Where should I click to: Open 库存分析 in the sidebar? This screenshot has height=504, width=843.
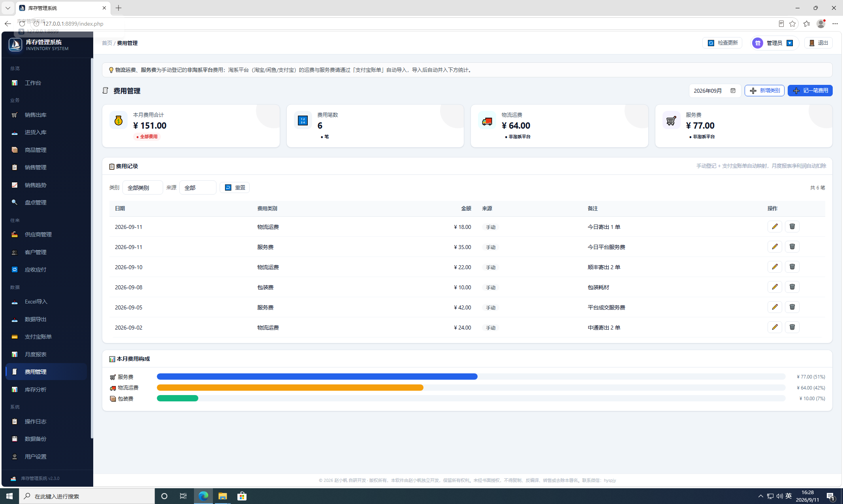point(46,390)
